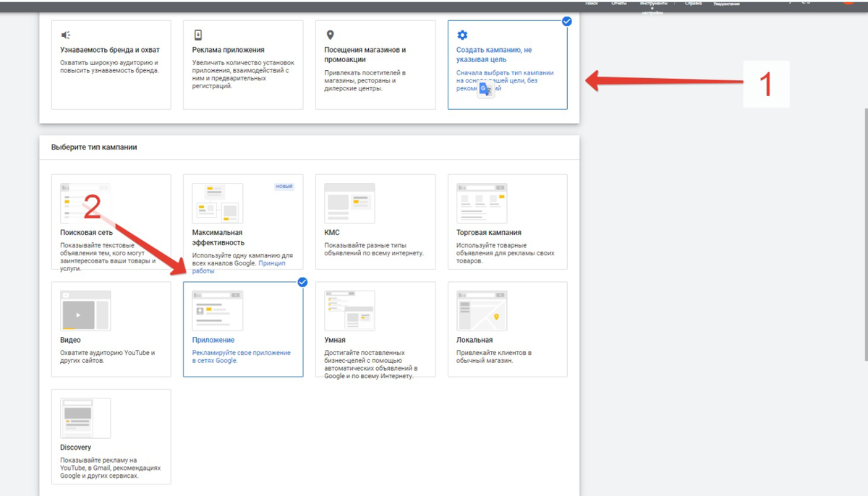The height and width of the screenshot is (496, 868).
Task: Click the 'Локальная' title text
Action: tap(475, 340)
